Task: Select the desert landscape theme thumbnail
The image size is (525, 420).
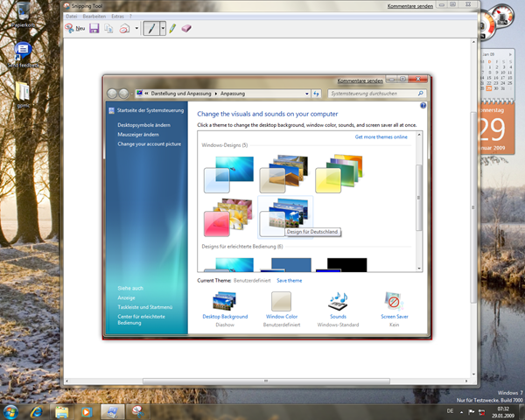Action: coord(284,174)
